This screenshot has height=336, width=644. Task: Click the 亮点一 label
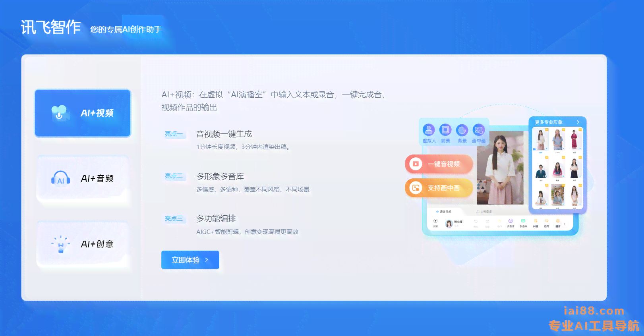click(x=174, y=134)
